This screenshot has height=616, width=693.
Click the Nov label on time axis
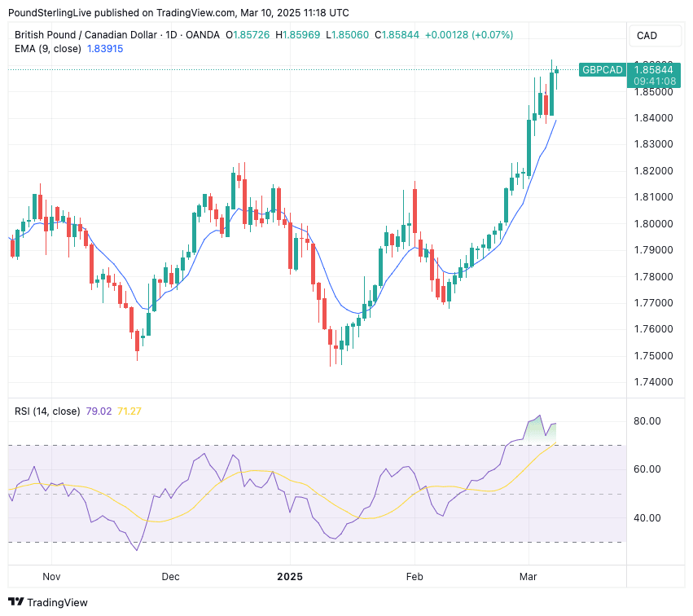point(51,577)
